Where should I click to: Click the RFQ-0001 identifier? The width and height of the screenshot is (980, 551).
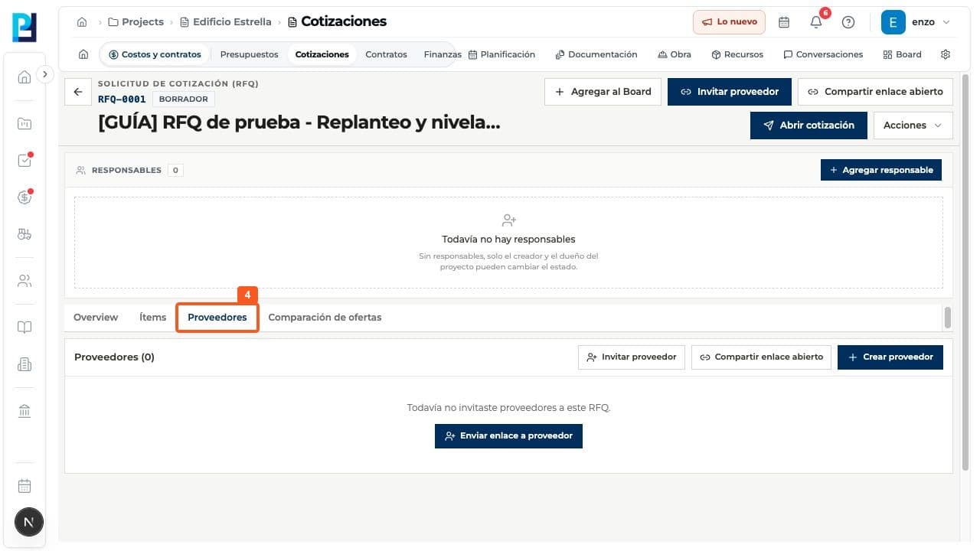pos(122,99)
